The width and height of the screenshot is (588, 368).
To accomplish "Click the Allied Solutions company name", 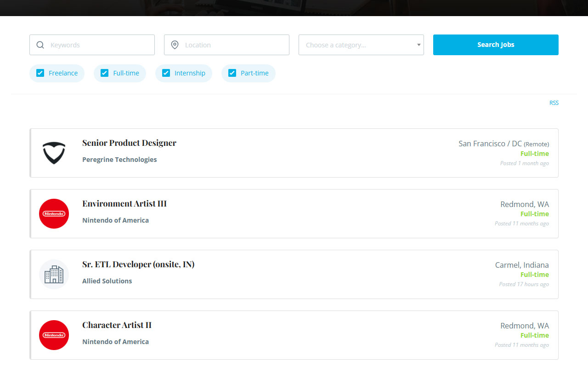I will 107,281.
